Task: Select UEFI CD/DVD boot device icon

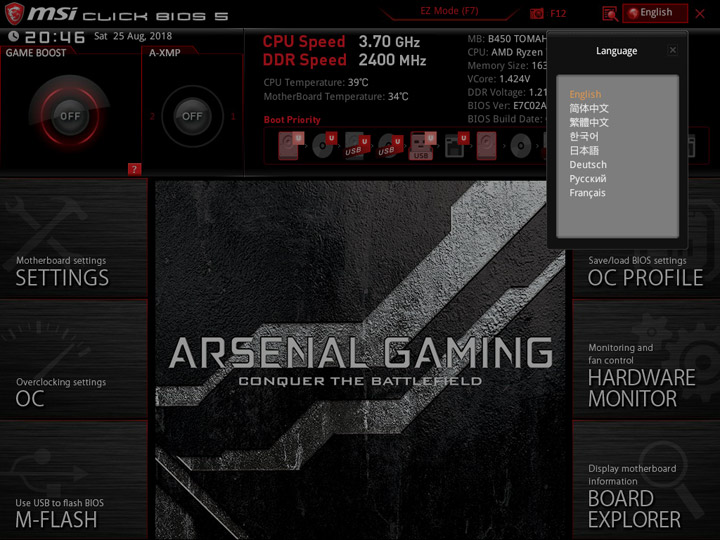Action: (324, 146)
